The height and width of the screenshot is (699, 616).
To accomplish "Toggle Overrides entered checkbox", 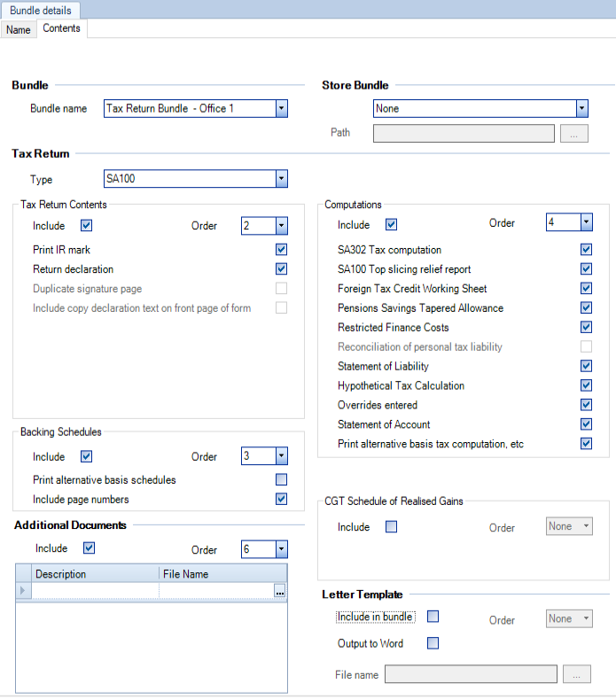I will 586,405.
